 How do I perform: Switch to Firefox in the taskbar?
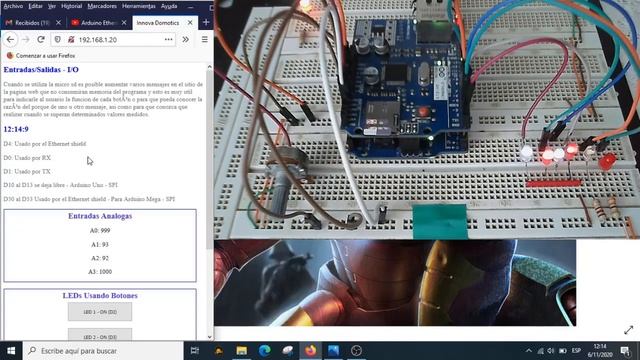click(311, 351)
